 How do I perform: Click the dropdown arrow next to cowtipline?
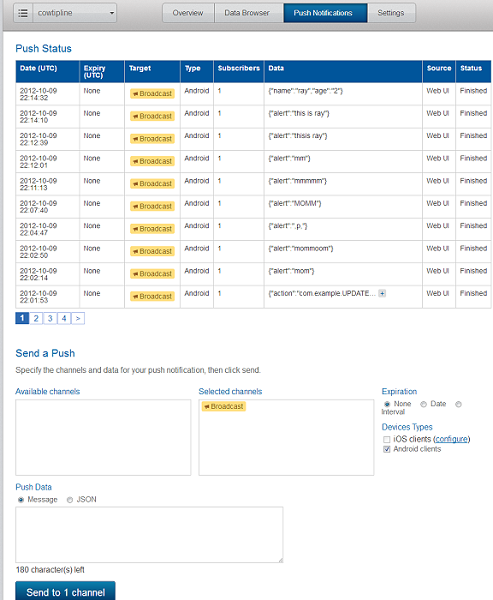(x=111, y=13)
